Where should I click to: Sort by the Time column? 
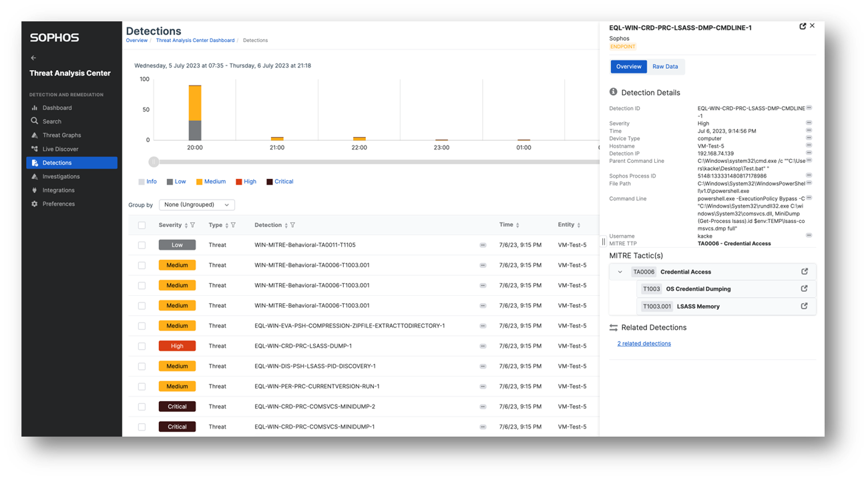517,226
